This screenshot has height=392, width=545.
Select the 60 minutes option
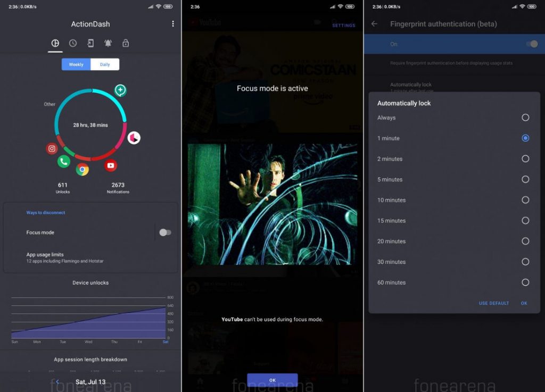pos(453,282)
